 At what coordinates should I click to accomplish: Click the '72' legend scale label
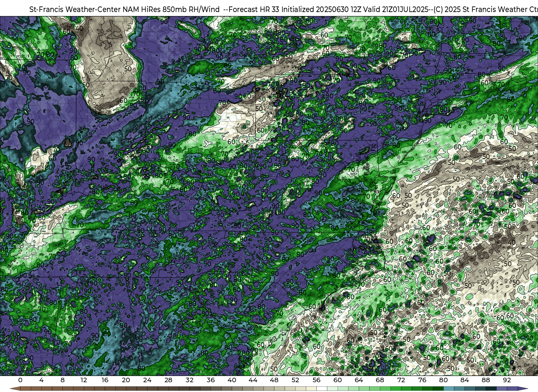tap(401, 380)
